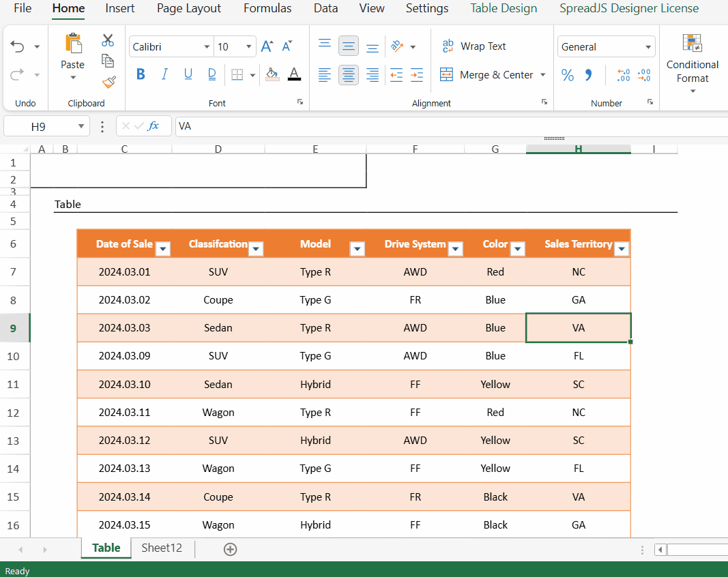Click the Paste clipboard icon

[73, 44]
